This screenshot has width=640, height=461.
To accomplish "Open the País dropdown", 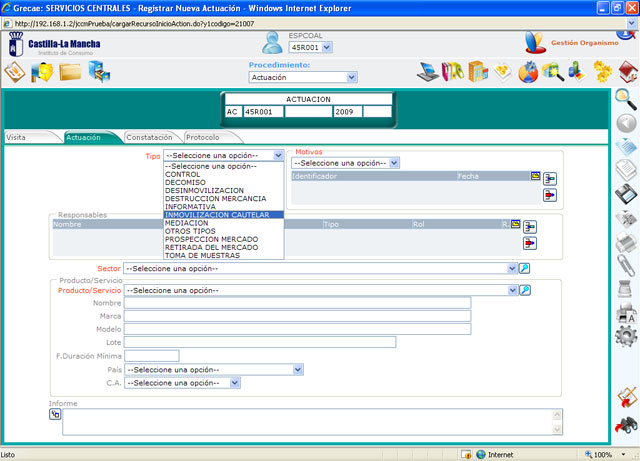I will (213, 369).
